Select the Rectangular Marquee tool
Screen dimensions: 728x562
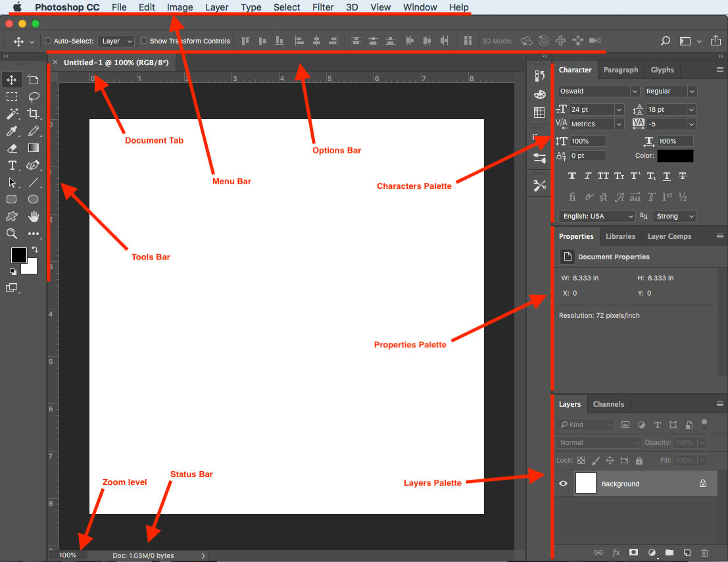12,97
